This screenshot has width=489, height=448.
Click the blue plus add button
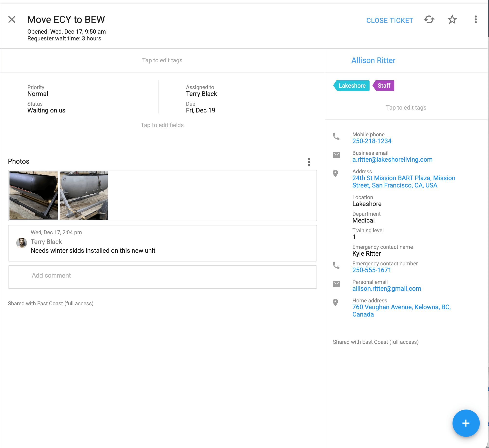466,423
